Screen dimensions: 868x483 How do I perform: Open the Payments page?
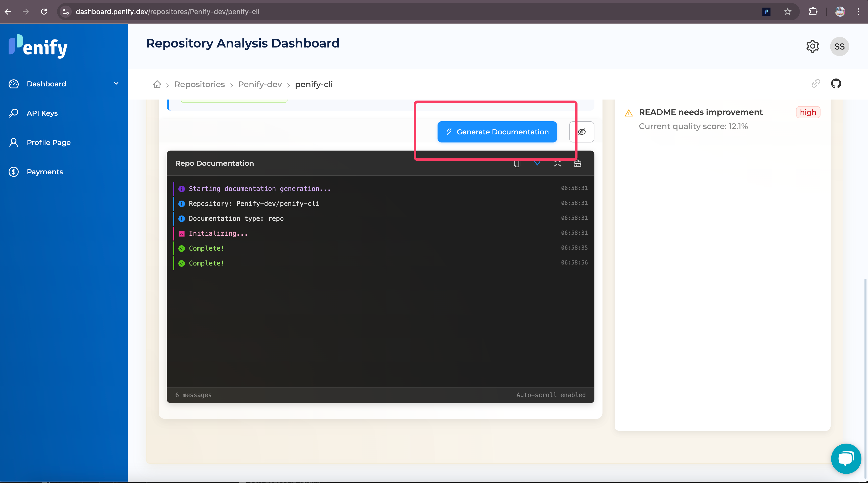pyautogui.click(x=45, y=172)
